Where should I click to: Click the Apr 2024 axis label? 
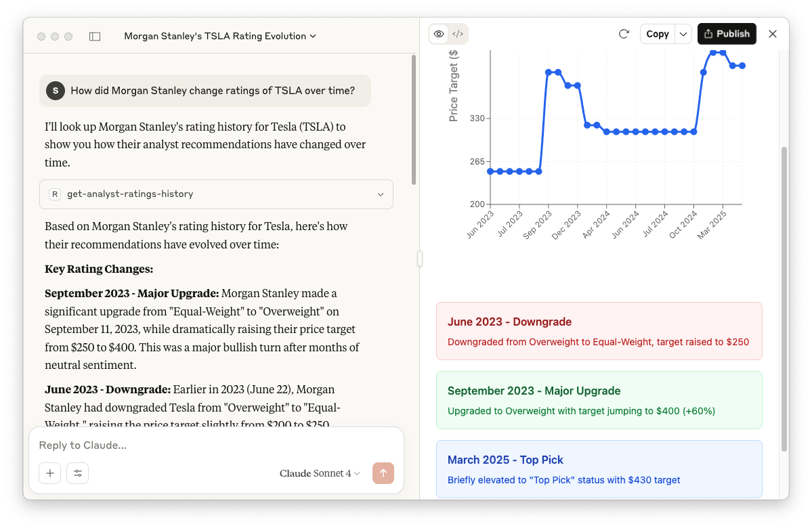pos(596,225)
